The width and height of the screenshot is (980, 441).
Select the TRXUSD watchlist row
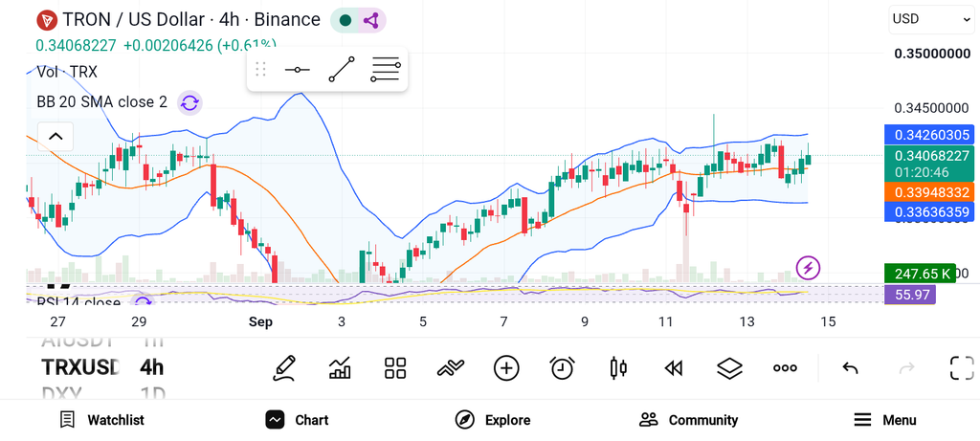tap(80, 367)
